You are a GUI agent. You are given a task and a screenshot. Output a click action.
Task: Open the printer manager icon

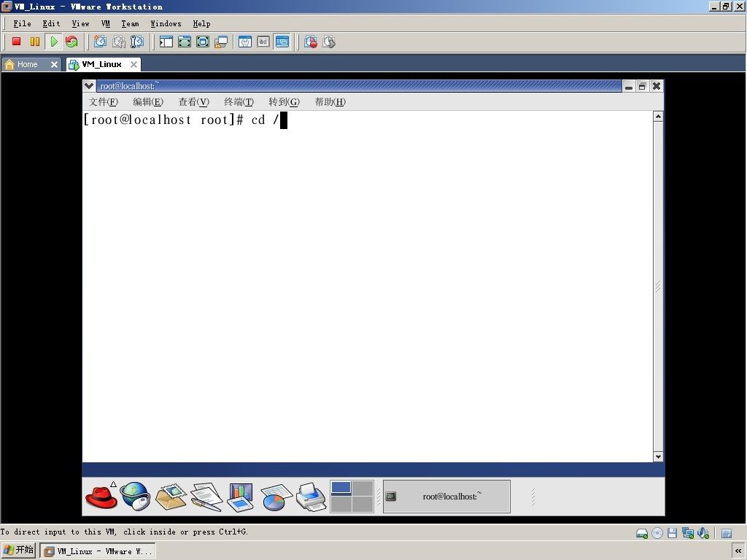pos(311,497)
